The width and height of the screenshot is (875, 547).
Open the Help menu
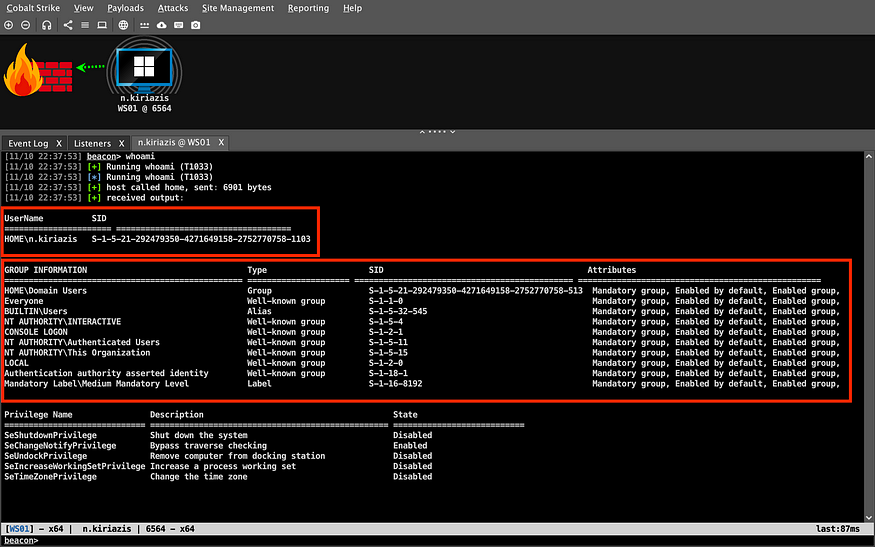tap(352, 8)
